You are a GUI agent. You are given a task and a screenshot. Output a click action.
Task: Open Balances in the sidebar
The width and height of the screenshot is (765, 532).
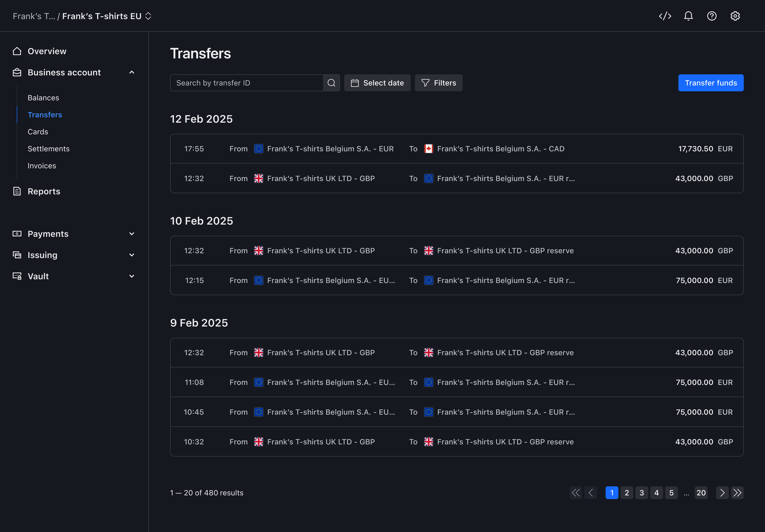coord(43,98)
